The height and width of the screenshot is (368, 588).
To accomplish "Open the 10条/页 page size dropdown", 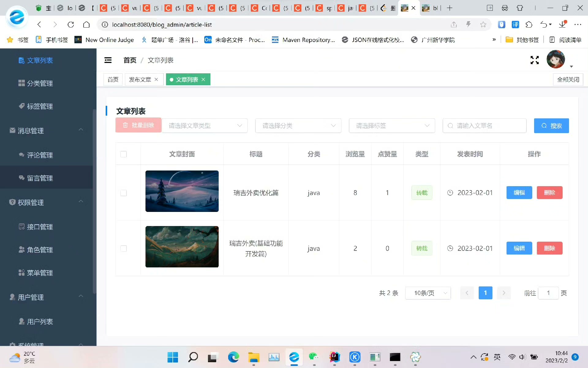I will [x=428, y=293].
